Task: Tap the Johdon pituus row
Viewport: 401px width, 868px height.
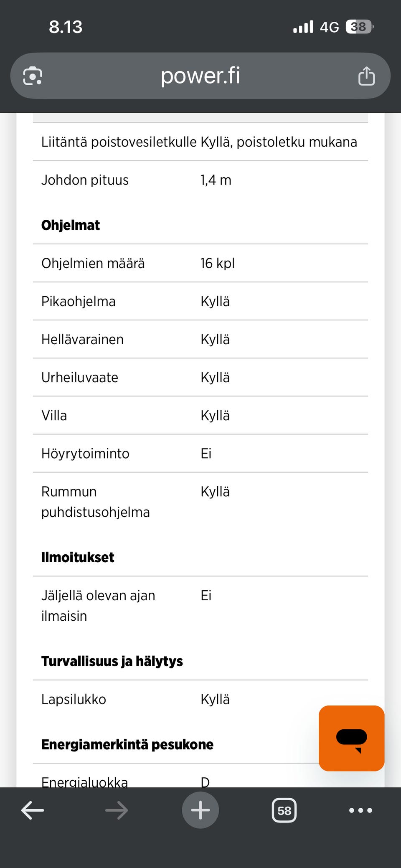Action: [x=85, y=180]
